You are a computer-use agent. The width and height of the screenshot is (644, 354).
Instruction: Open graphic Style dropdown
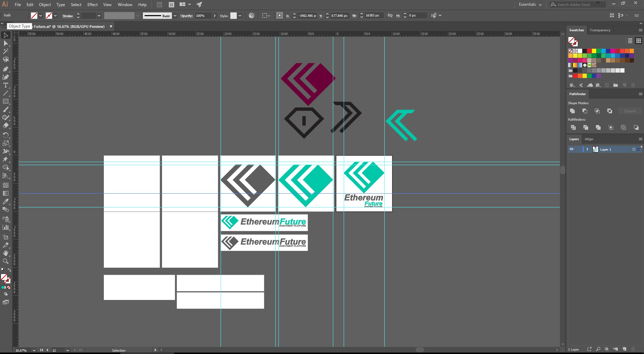[240, 15]
